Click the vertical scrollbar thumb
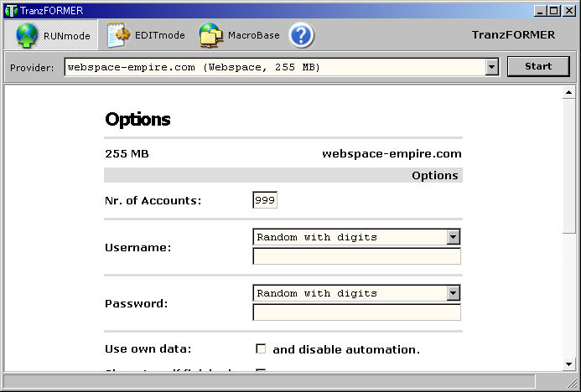This screenshot has width=581, height=392. [x=568, y=166]
